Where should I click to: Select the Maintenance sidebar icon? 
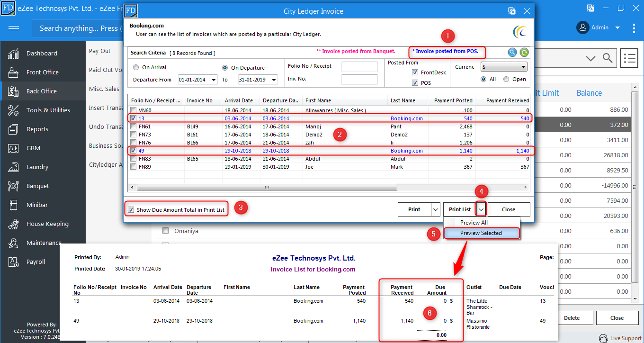click(13, 243)
